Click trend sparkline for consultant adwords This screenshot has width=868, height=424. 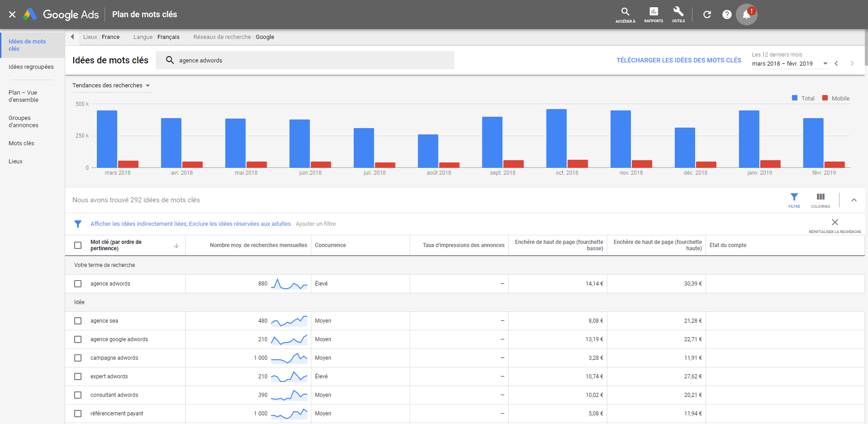289,395
